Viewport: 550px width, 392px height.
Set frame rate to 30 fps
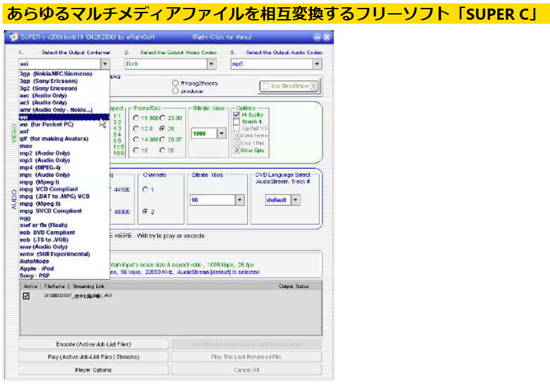click(x=162, y=150)
